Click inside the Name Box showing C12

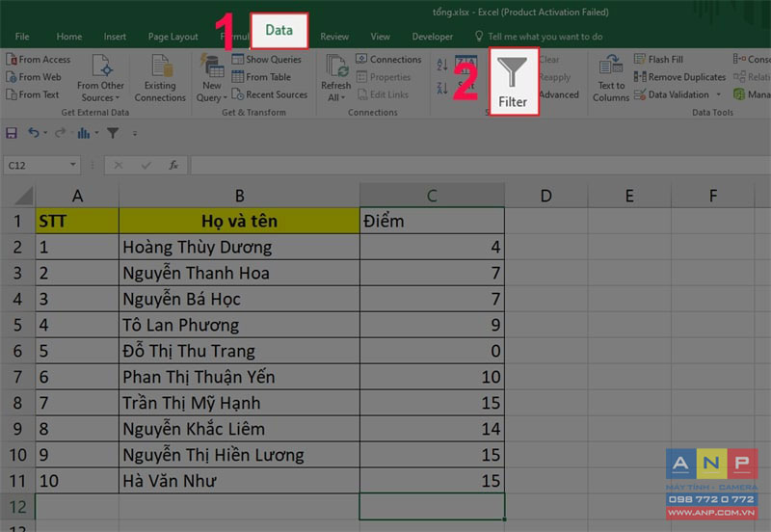(36, 165)
